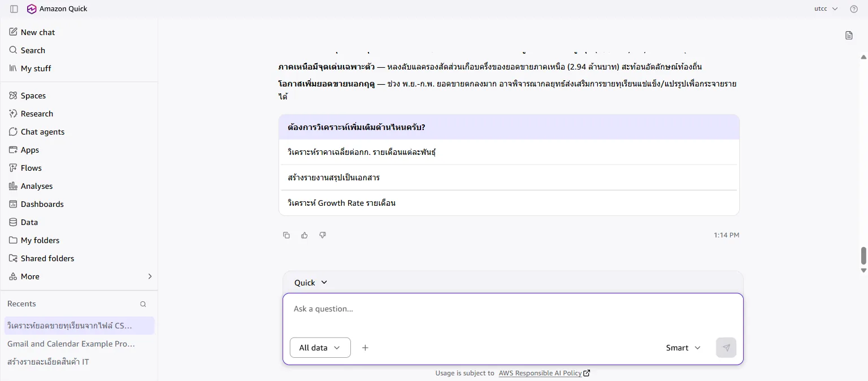Click the send message arrow button
The image size is (868, 381).
726,348
